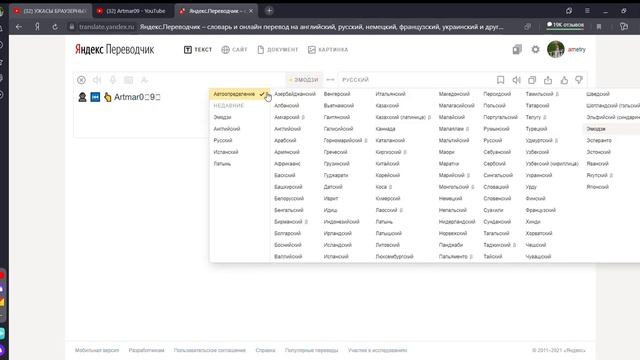Open the Эмодзи source language selector

pyautogui.click(x=304, y=80)
